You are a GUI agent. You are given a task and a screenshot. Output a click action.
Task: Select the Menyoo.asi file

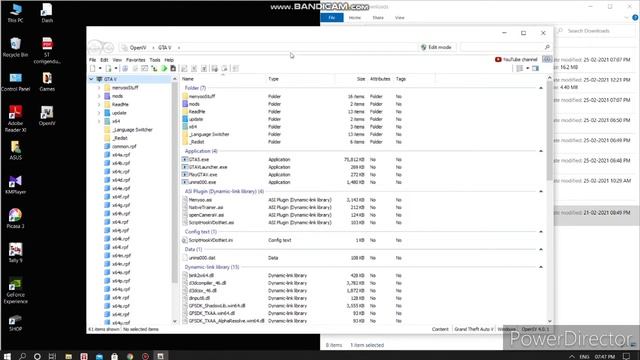pyautogui.click(x=200, y=200)
